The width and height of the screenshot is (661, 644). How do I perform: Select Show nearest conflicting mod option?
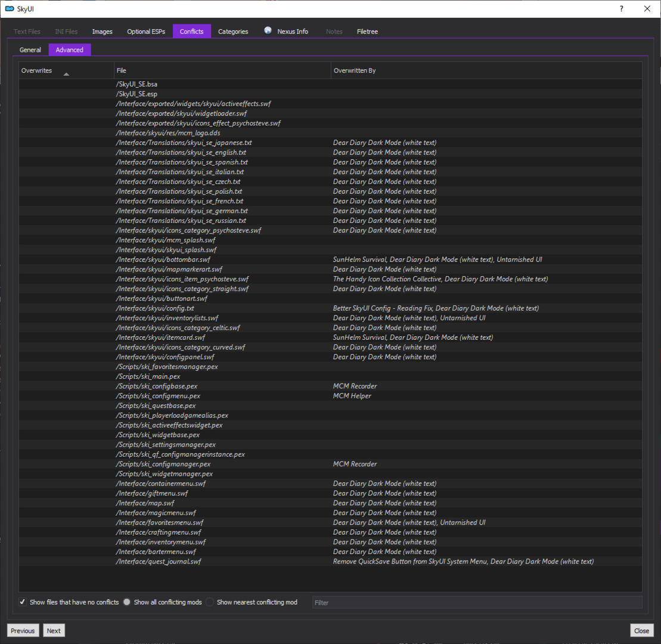pos(210,602)
